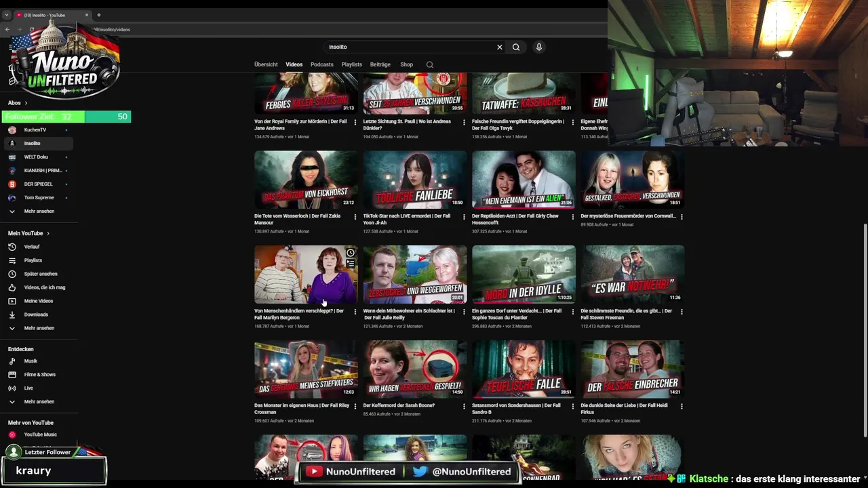Viewport: 868px width, 488px height.
Task: Add Marilyn Bergeron video to watch later clock icon
Action: pyautogui.click(x=351, y=253)
